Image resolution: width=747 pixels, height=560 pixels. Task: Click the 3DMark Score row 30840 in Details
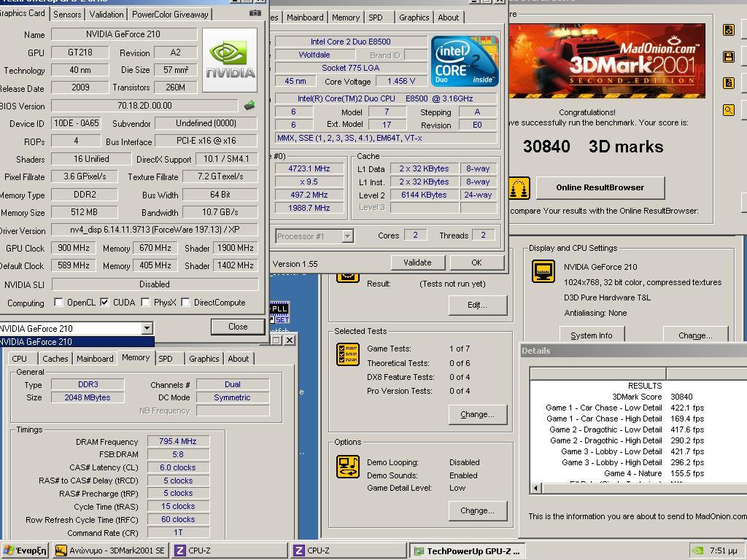638,397
